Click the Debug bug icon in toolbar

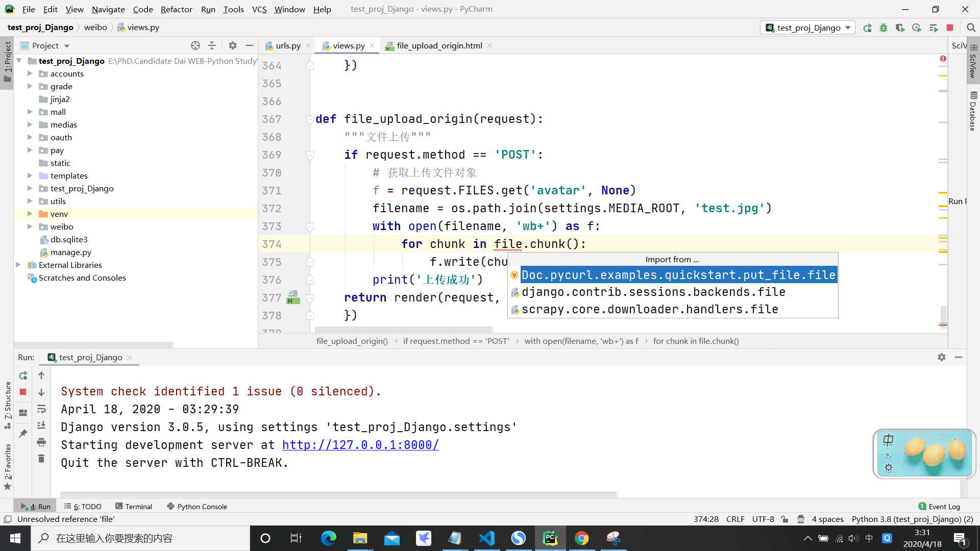click(x=884, y=28)
